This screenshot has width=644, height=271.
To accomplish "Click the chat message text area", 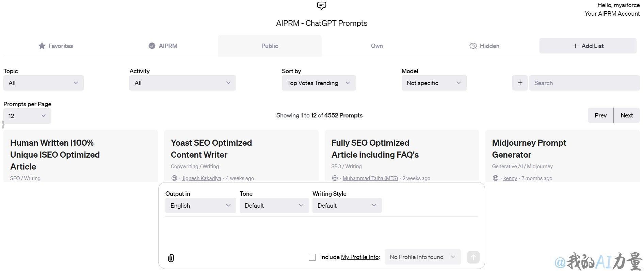I will [321, 232].
